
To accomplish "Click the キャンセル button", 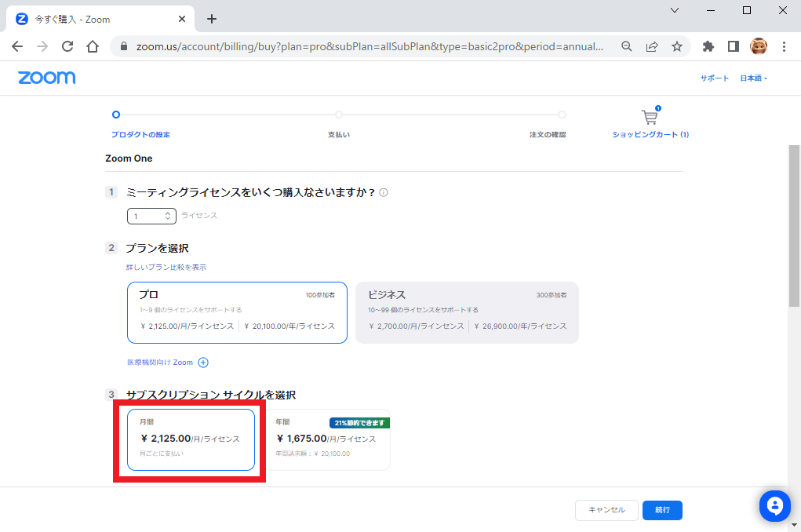I will coord(607,510).
